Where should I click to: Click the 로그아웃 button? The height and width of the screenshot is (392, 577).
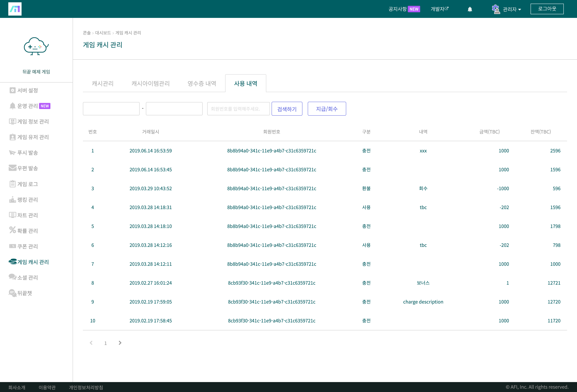(547, 9)
